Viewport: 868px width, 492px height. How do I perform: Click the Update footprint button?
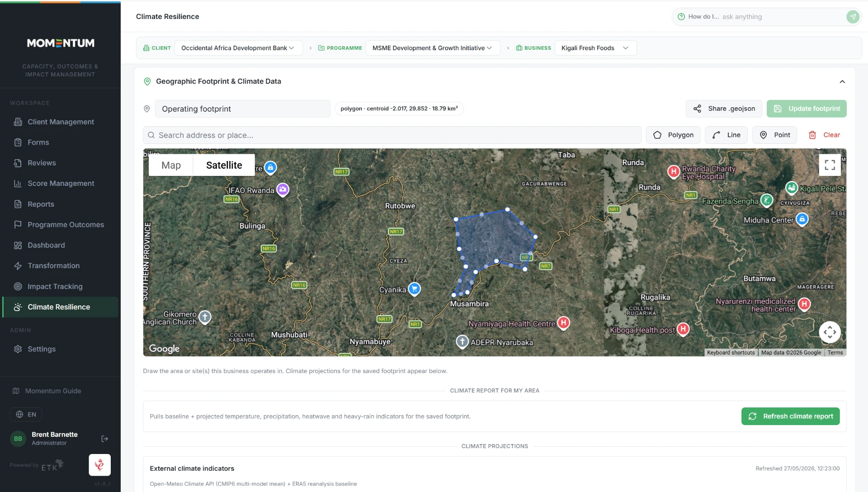[807, 109]
